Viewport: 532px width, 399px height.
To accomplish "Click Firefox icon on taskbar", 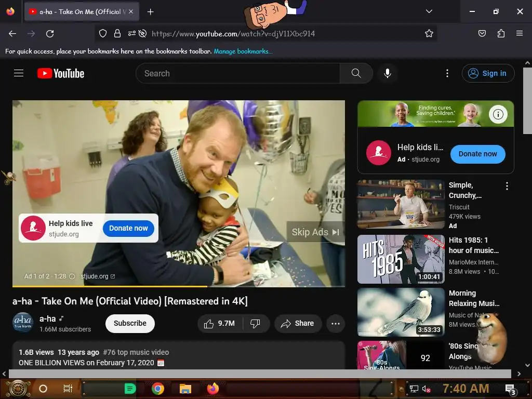I will pyautogui.click(x=213, y=389).
